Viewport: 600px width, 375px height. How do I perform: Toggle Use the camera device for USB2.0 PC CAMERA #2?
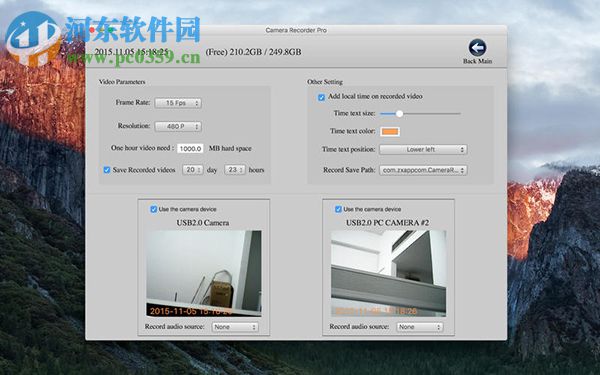coord(338,209)
